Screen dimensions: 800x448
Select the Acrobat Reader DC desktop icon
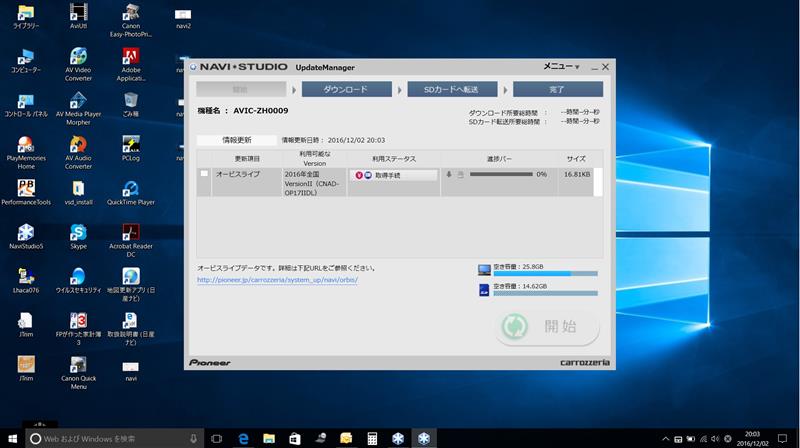coord(131,240)
